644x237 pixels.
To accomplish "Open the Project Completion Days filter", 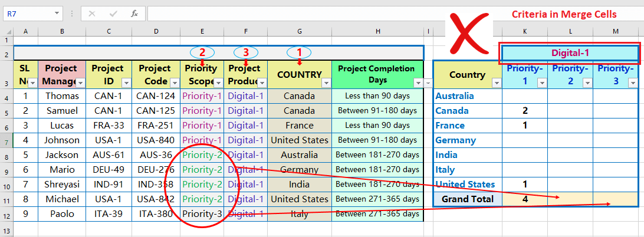I will tap(418, 83).
